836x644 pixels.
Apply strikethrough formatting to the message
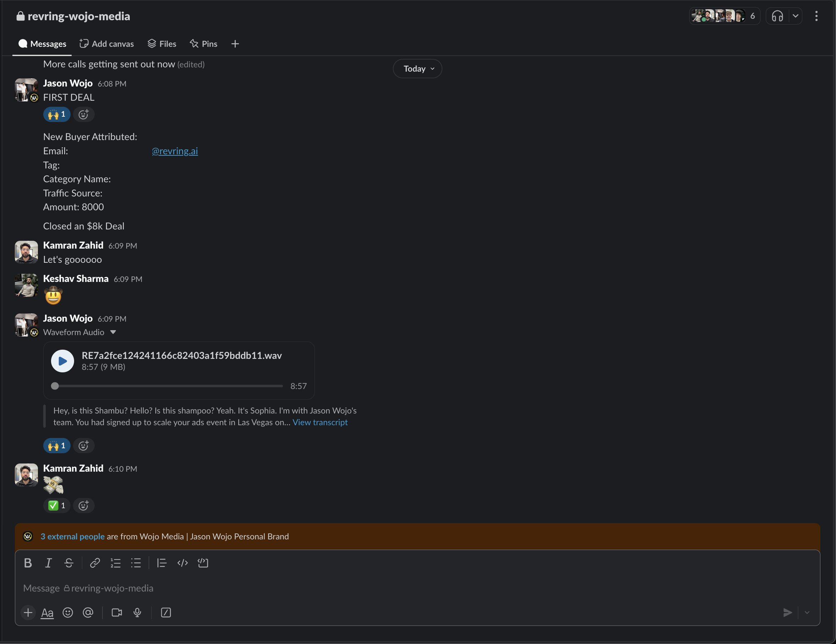pos(69,563)
